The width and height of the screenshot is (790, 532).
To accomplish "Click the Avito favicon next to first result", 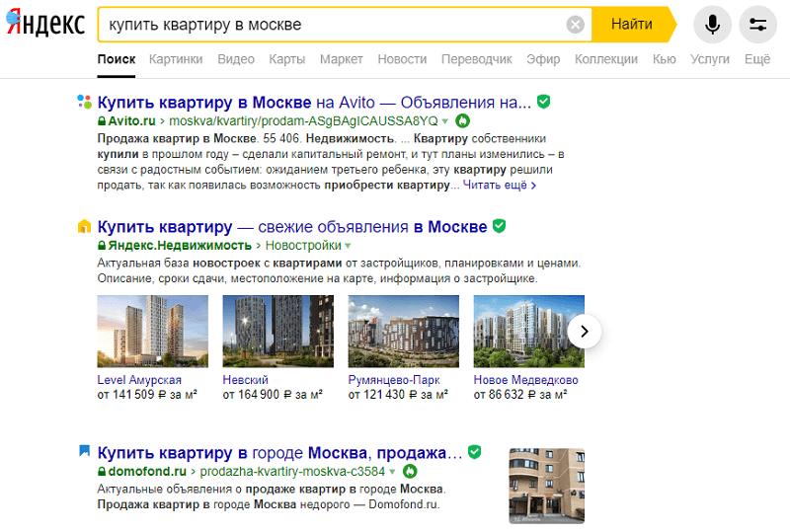I will coord(84,102).
